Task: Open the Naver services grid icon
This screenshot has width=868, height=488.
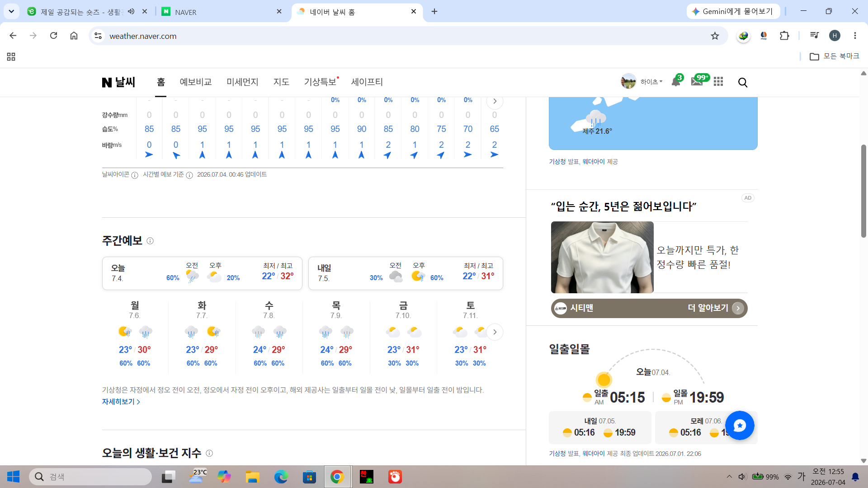Action: point(718,82)
